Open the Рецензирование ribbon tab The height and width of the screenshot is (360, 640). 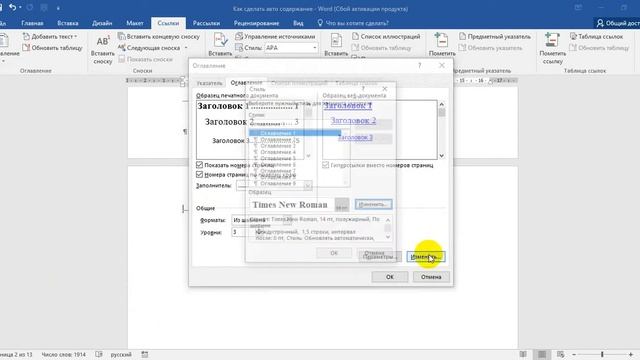click(x=256, y=23)
